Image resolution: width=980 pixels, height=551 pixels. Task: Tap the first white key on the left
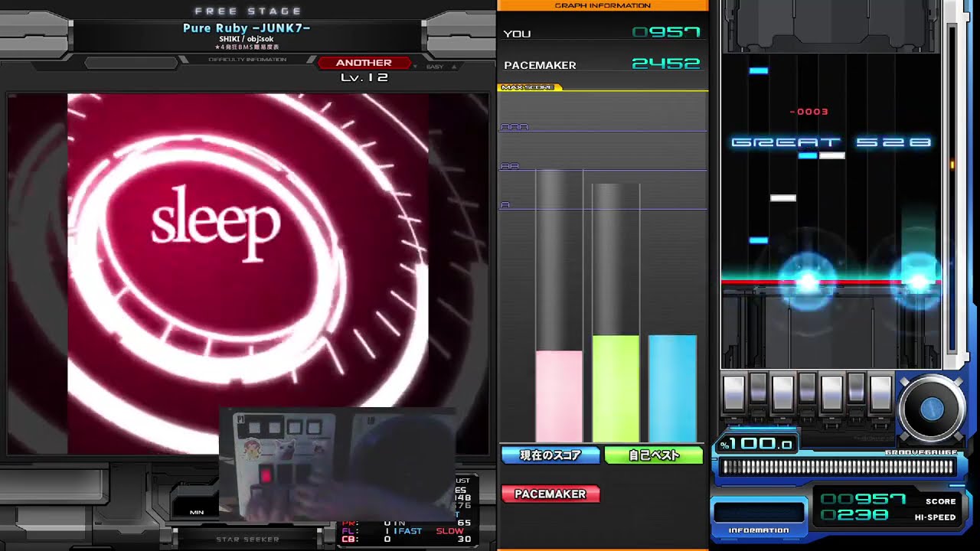[733, 393]
